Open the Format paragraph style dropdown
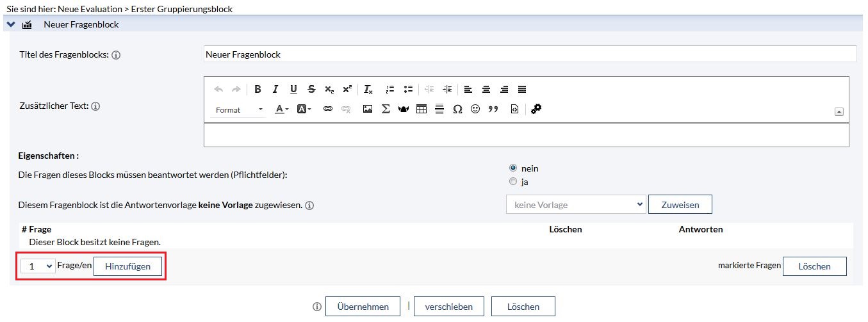Viewport: 868px width, 322px height. (x=239, y=110)
